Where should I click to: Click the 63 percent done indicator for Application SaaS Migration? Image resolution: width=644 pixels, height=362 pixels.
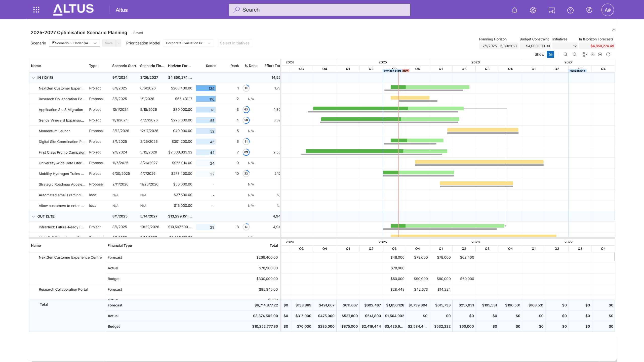246,110
